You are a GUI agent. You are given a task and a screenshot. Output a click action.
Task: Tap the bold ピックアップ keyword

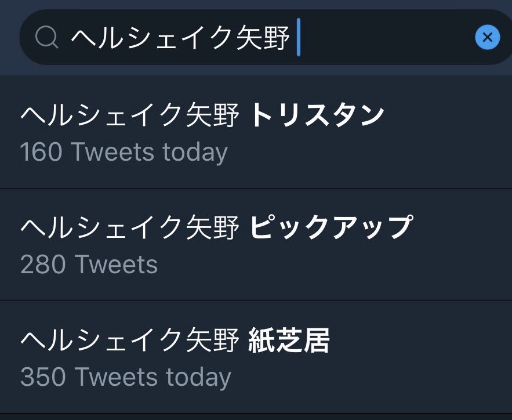pyautogui.click(x=331, y=227)
